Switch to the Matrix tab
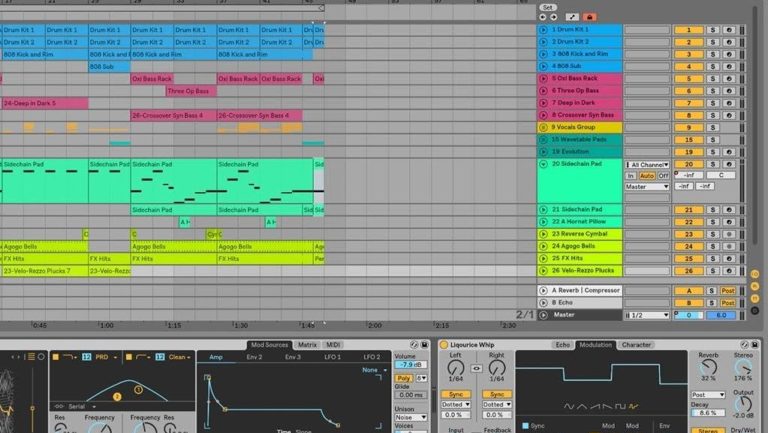Image resolution: width=768 pixels, height=433 pixels. tap(307, 345)
